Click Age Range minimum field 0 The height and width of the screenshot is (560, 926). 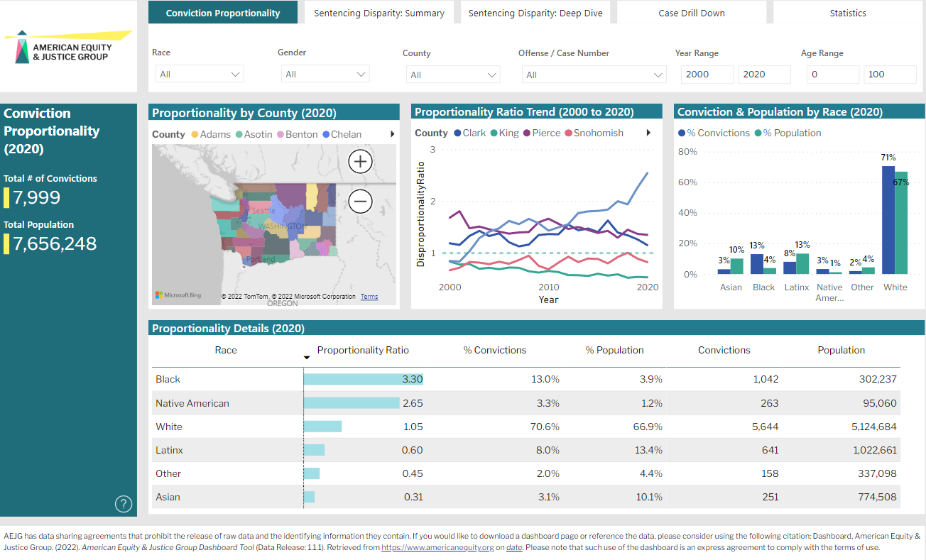coord(833,75)
